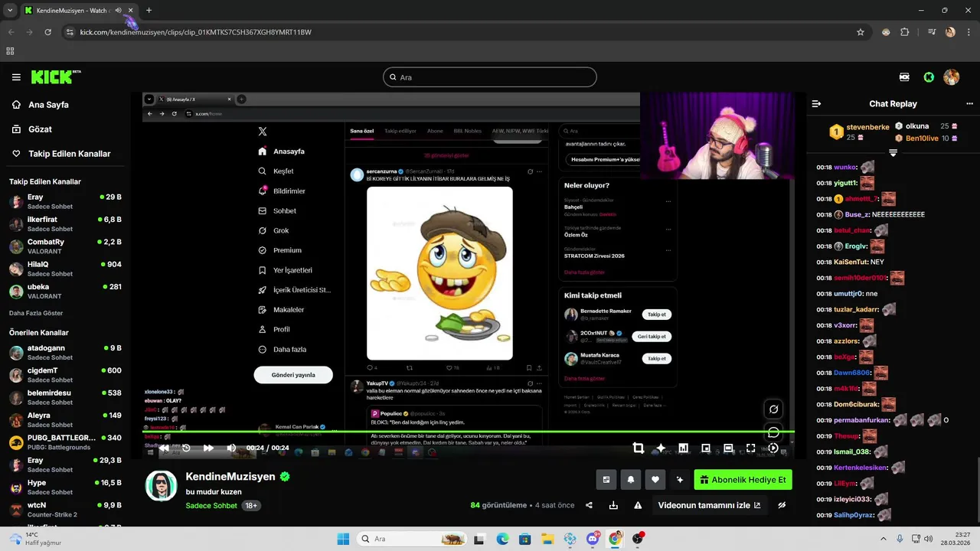Open wtcN recommended channel
Viewport: 980px width, 551px height.
click(65, 509)
